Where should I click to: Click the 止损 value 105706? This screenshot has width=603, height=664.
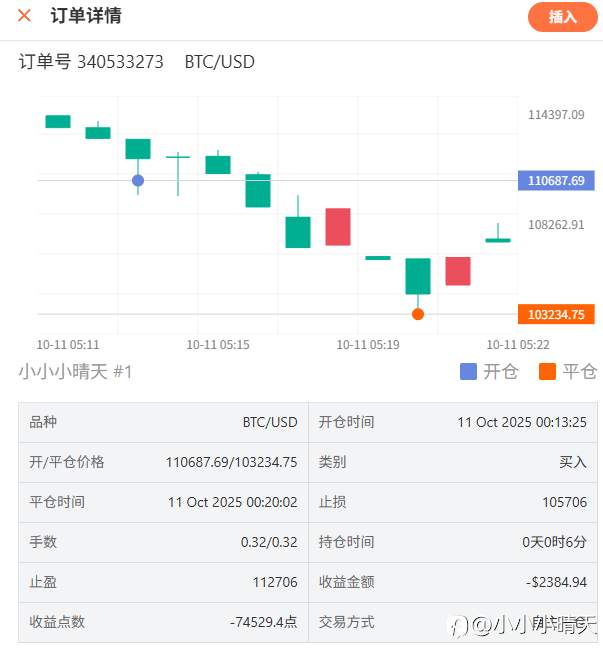click(565, 502)
